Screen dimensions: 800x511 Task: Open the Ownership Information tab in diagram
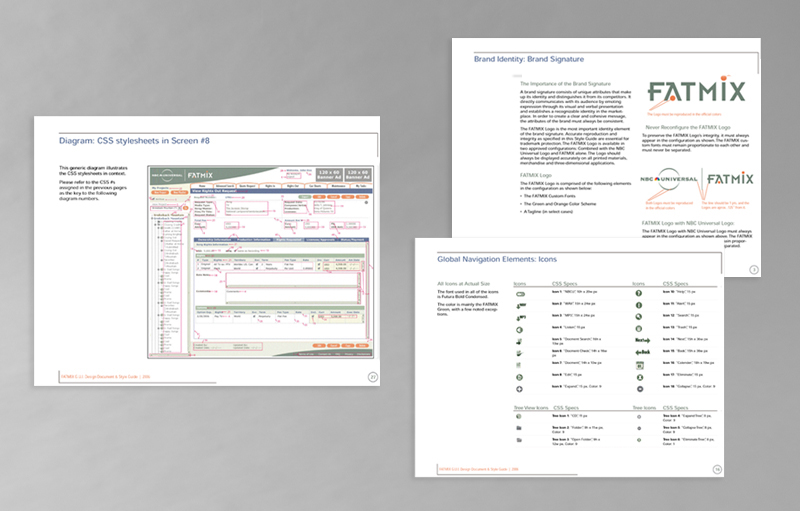tap(214, 240)
